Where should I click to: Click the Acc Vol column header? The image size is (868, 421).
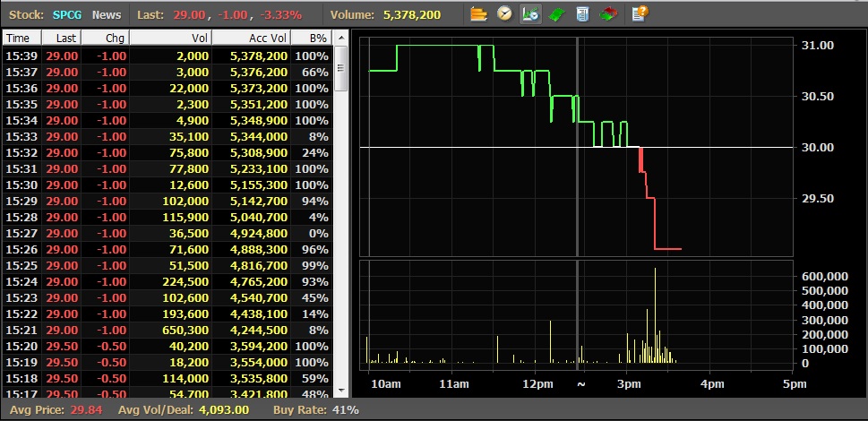(252, 38)
